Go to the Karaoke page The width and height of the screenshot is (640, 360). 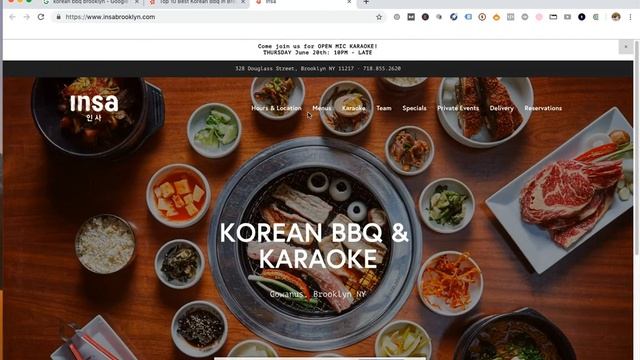point(353,108)
